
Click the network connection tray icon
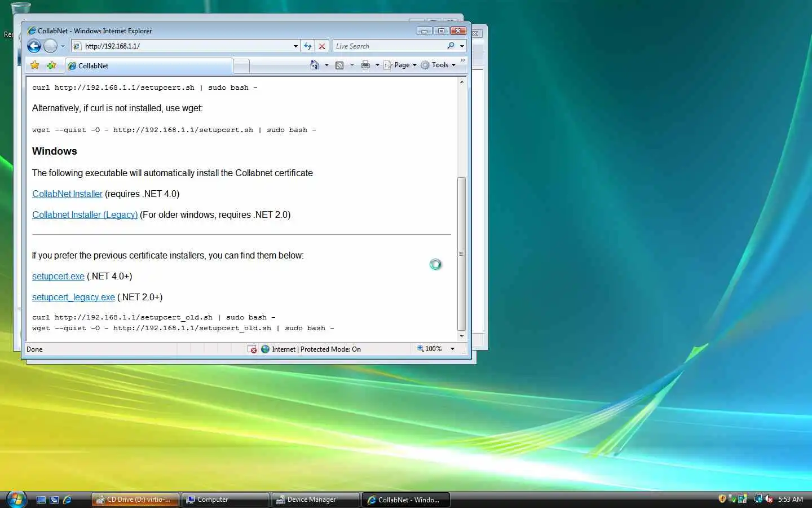[758, 499]
